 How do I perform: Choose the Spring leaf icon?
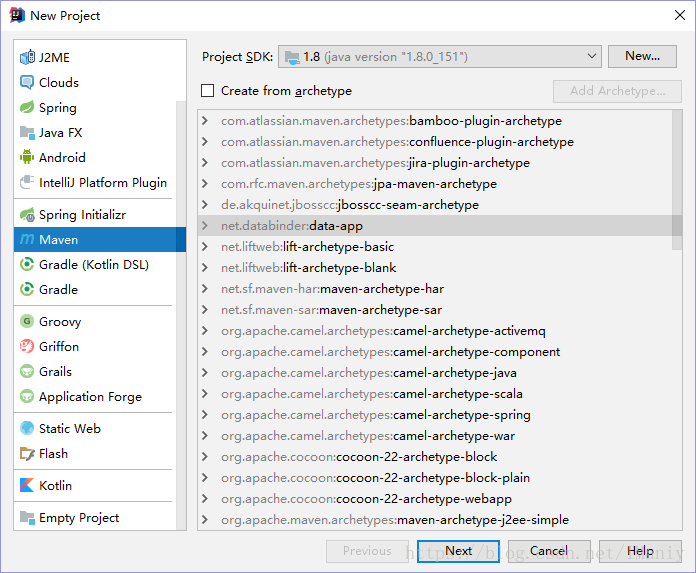pyautogui.click(x=27, y=107)
